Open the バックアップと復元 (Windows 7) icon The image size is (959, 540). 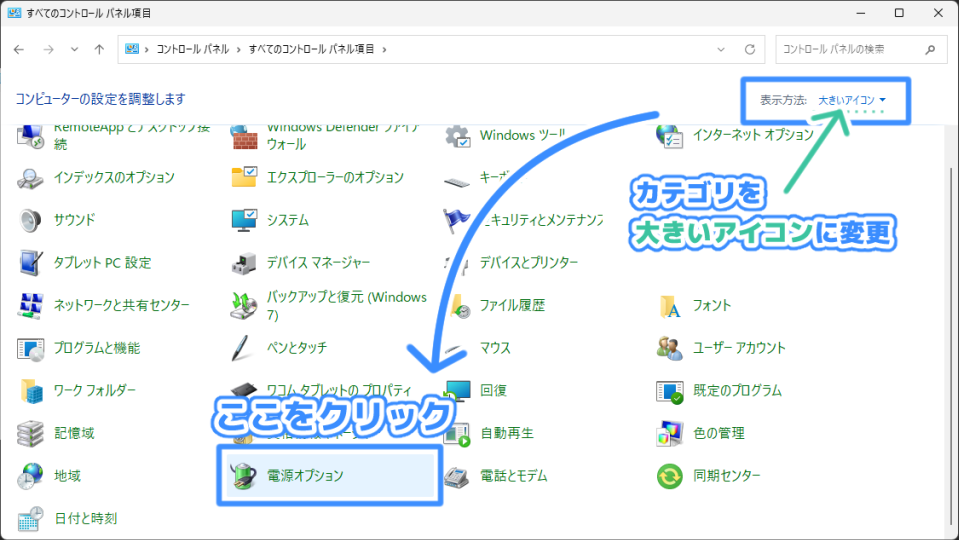(x=243, y=306)
